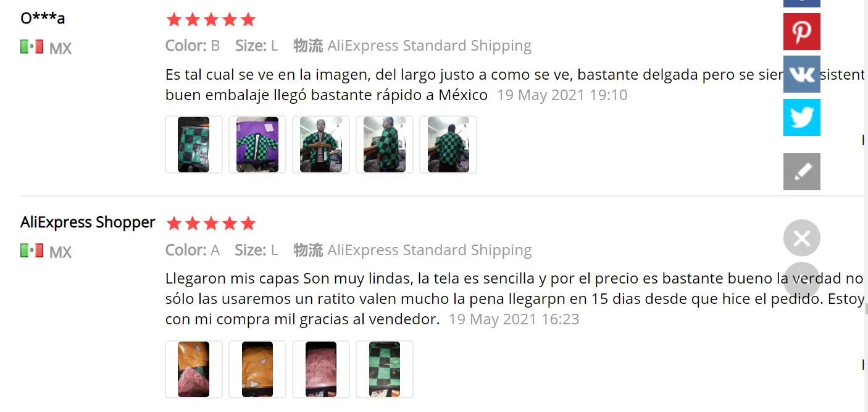
Task: Open AliExpress Shopper's second orange cape photo
Action: coord(257,369)
